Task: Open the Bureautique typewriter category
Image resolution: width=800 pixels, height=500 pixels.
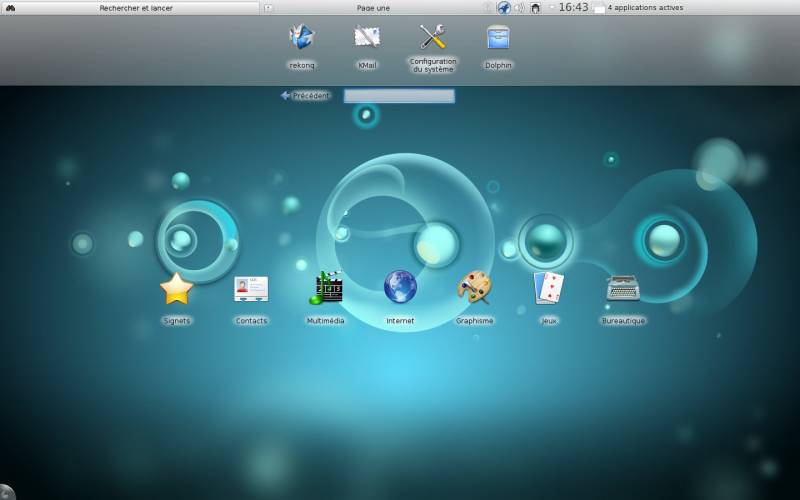Action: click(x=623, y=289)
